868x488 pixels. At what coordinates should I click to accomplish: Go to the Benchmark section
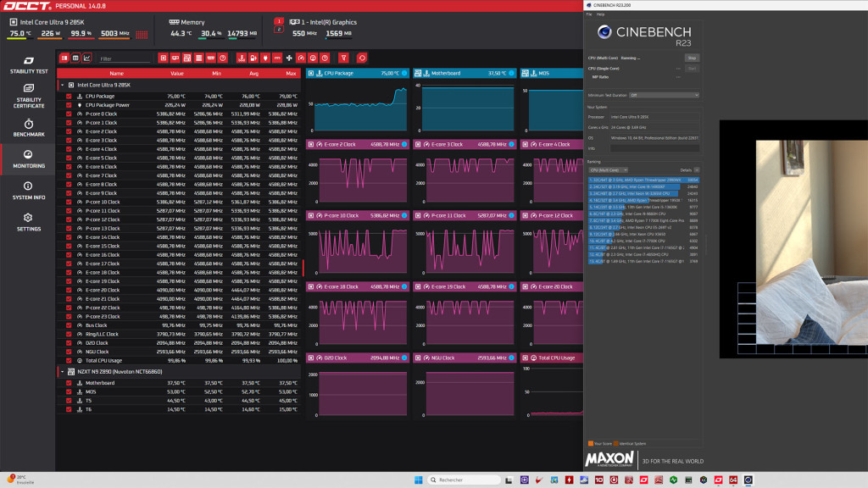click(29, 128)
